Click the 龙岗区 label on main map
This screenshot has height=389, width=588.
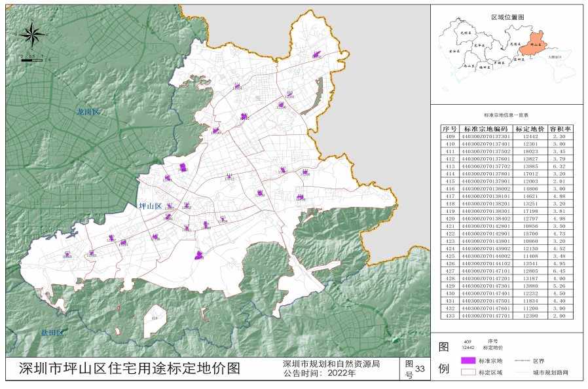[87, 112]
